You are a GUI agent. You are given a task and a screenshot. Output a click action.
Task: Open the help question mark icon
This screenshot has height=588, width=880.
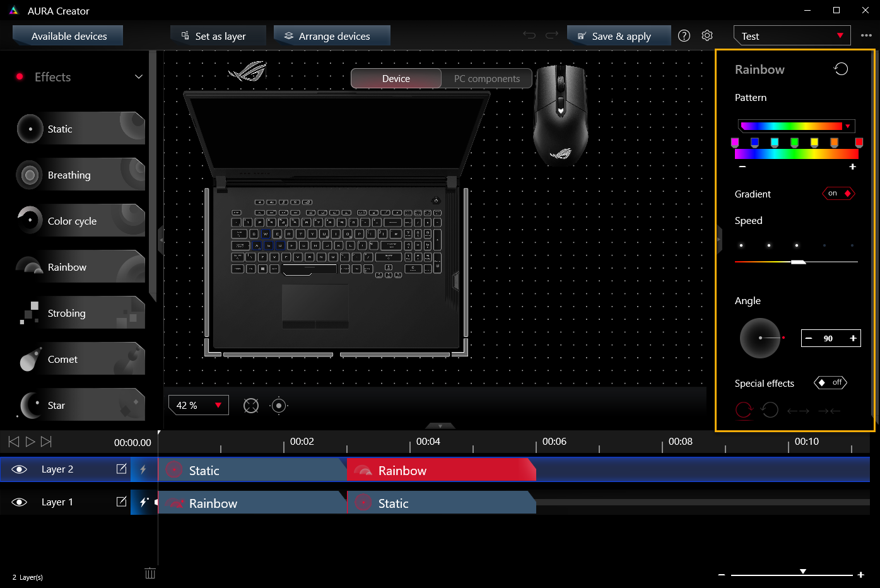684,36
